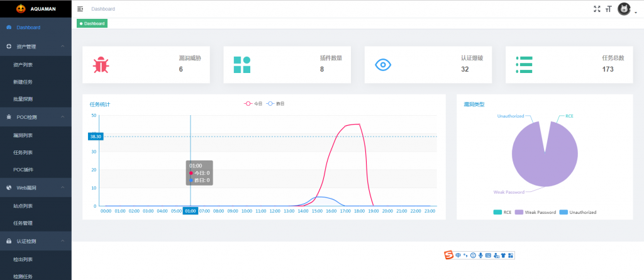Image resolution: width=644 pixels, height=280 pixels.
Task: Select the green Dashboard tab tag
Action: coord(92,23)
